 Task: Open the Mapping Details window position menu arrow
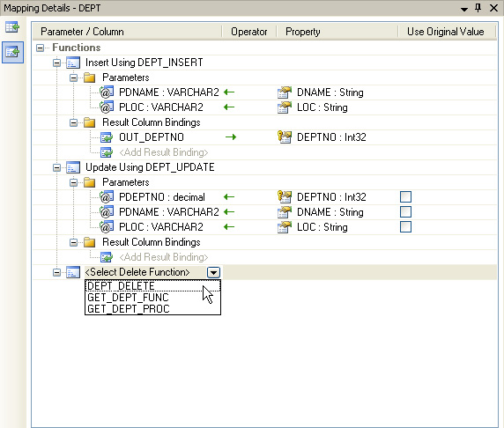click(x=463, y=10)
